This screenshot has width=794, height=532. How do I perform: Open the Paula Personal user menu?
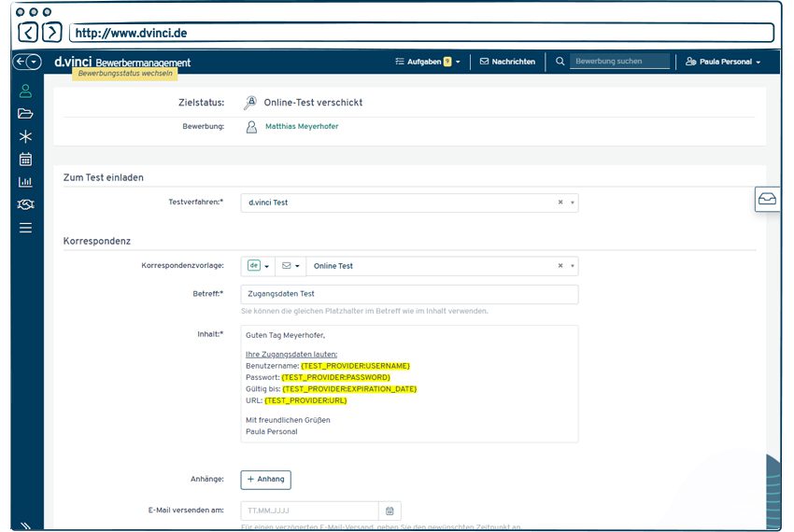click(723, 62)
